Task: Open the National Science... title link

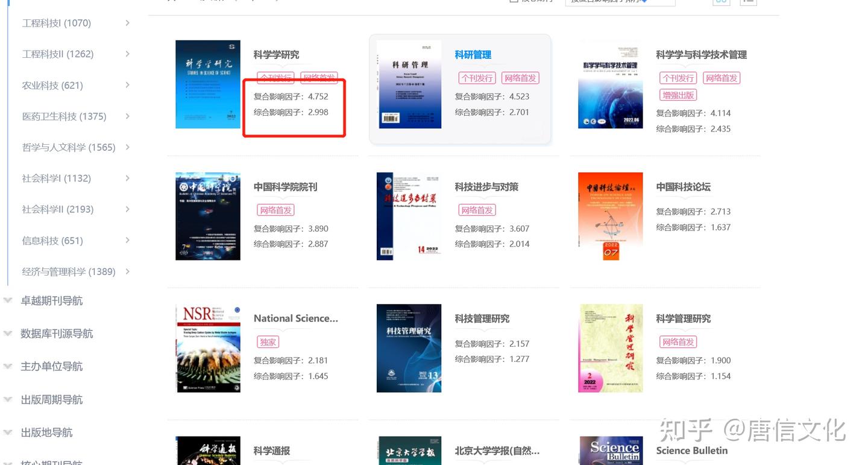Action: coord(296,318)
